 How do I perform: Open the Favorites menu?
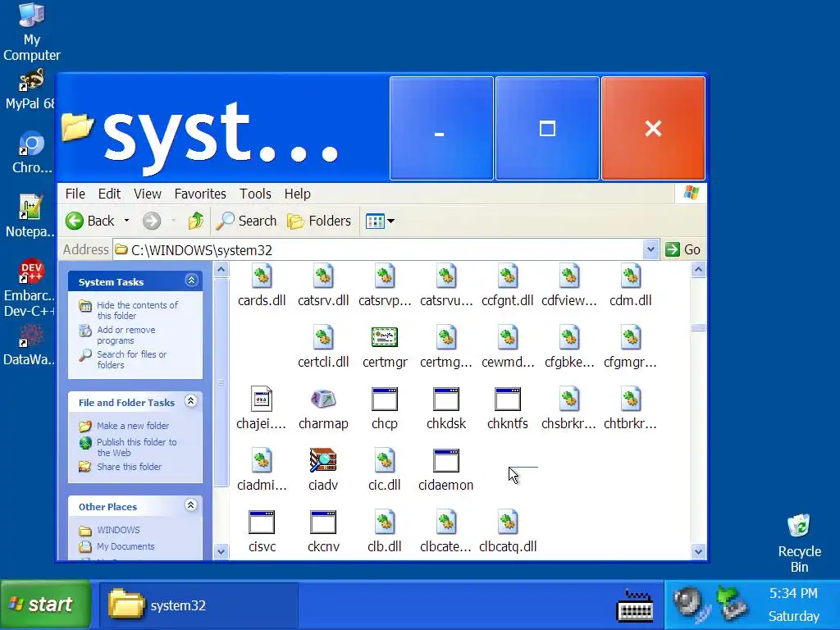(x=200, y=194)
